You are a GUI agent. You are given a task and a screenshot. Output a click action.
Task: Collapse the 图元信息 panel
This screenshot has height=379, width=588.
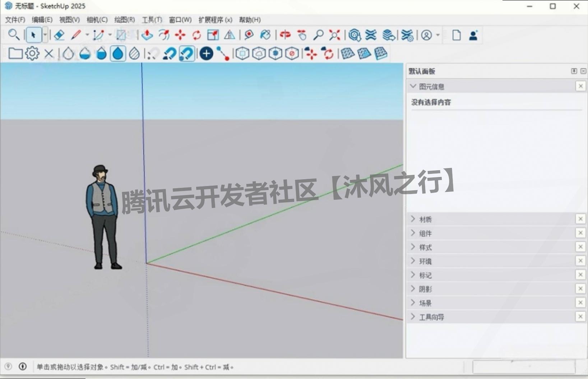[413, 86]
